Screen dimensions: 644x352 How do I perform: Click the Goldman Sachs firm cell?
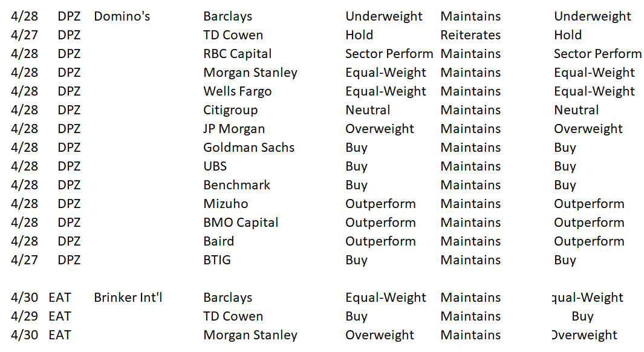coord(249,148)
